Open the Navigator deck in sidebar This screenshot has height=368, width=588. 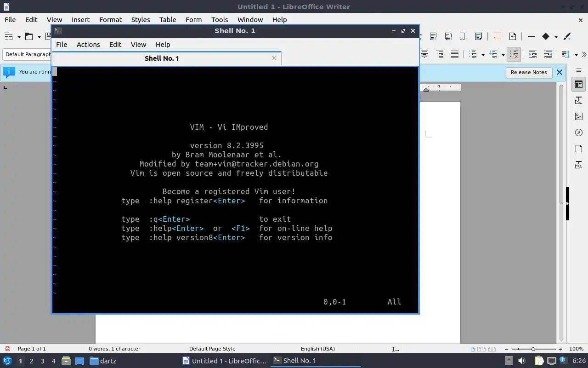(579, 133)
